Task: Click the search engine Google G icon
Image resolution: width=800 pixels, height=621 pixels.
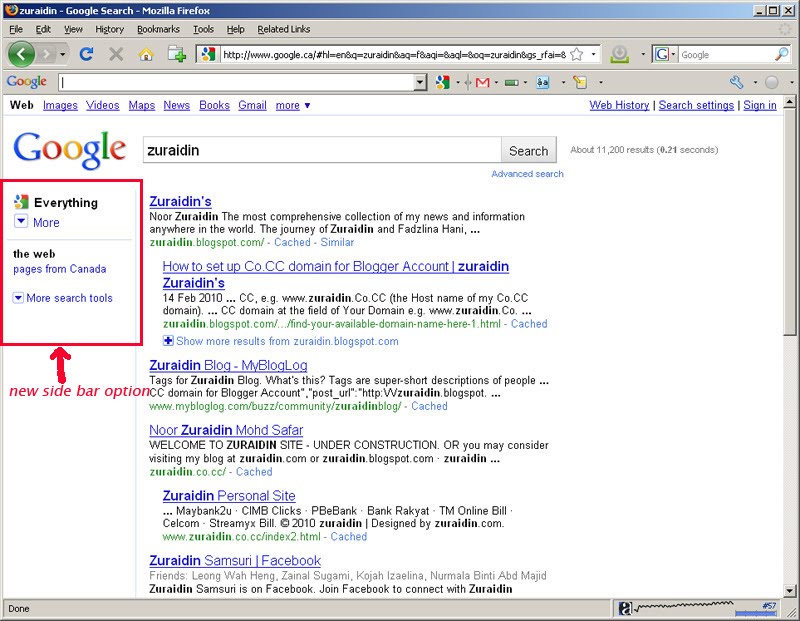Action: [662, 54]
